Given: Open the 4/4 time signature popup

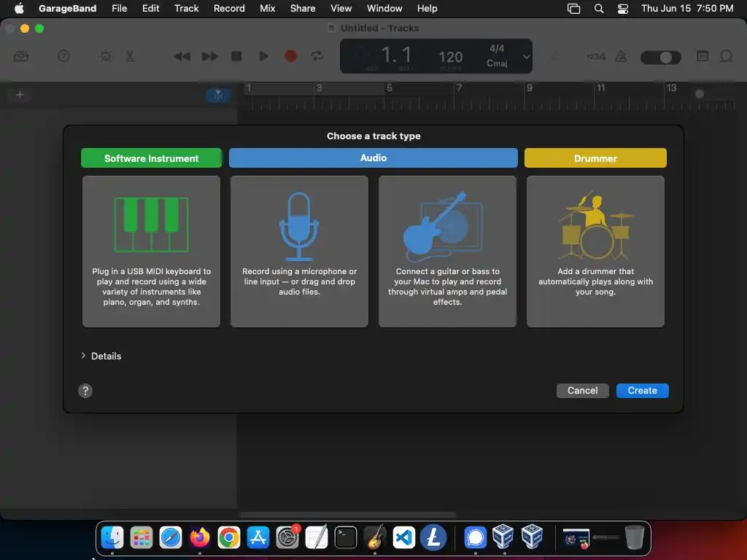Looking at the screenshot, I should point(496,49).
